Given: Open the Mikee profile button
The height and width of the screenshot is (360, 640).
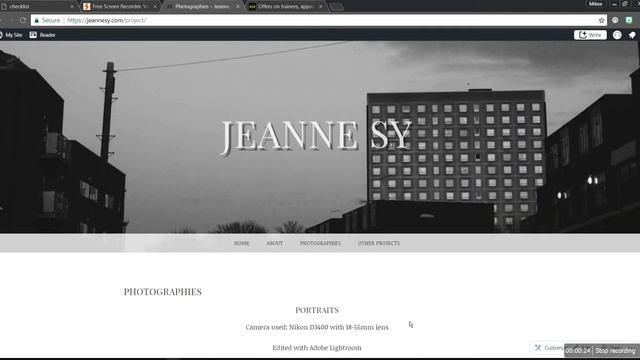Looking at the screenshot, I should [x=596, y=4].
